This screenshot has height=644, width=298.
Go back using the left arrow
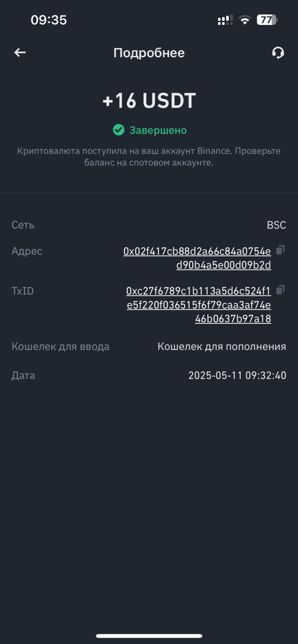20,52
